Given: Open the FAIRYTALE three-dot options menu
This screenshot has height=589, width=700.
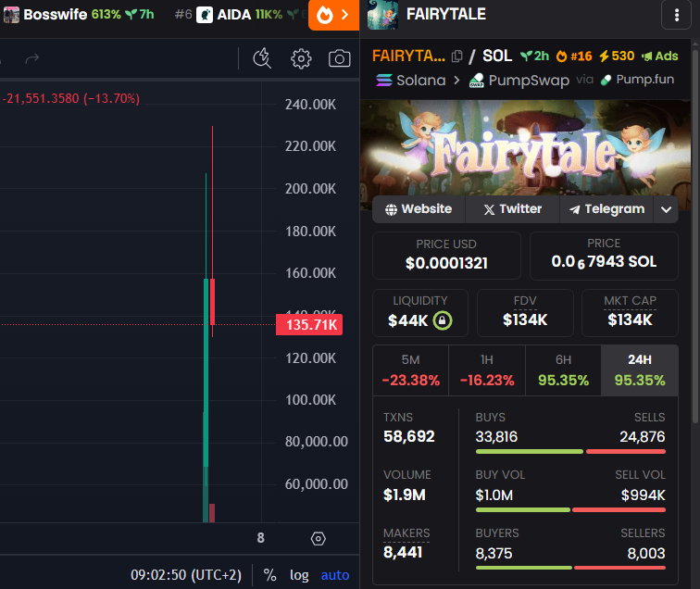Looking at the screenshot, I should (676, 15).
